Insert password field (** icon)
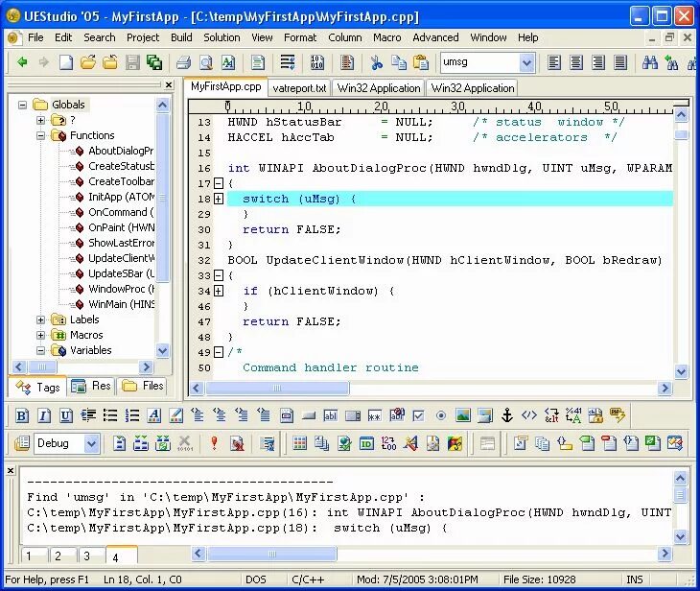This screenshot has height=591, width=700. pos(375,415)
